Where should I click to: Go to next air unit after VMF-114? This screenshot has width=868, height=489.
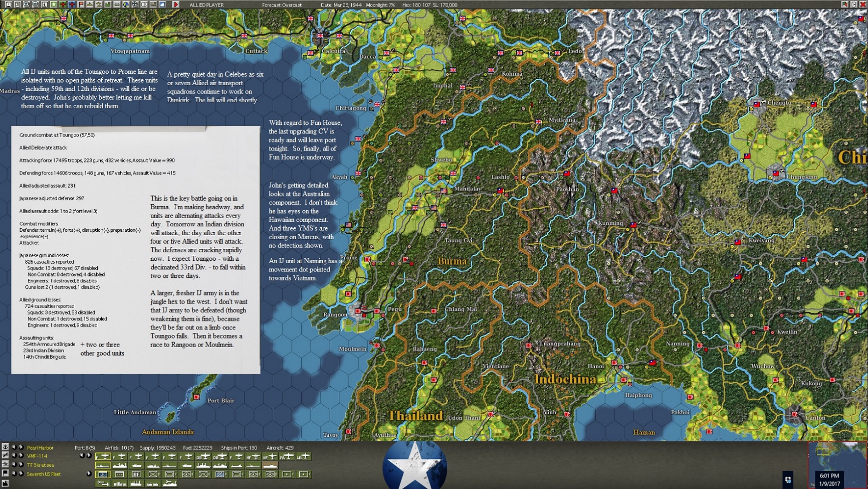21,456
